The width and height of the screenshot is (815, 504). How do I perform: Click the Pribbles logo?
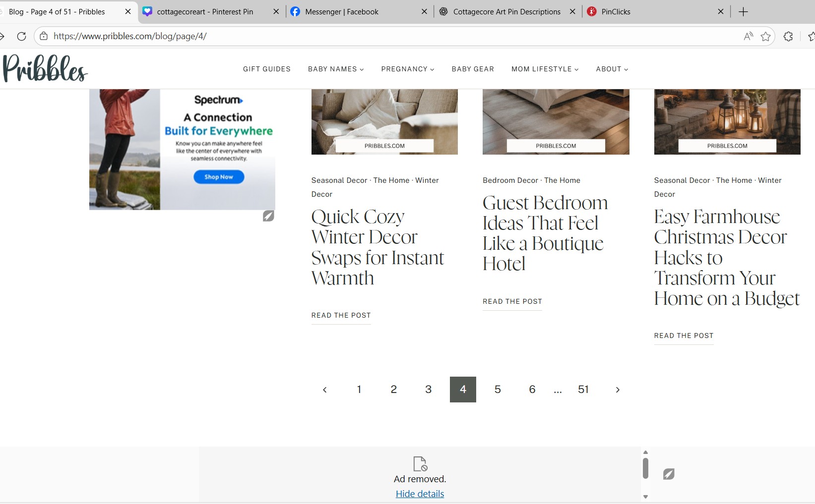[45, 69]
